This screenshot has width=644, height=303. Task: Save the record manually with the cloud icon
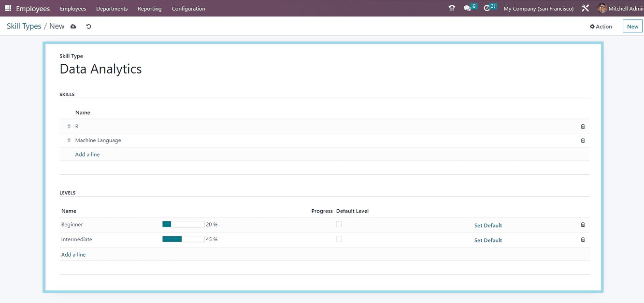(x=73, y=27)
